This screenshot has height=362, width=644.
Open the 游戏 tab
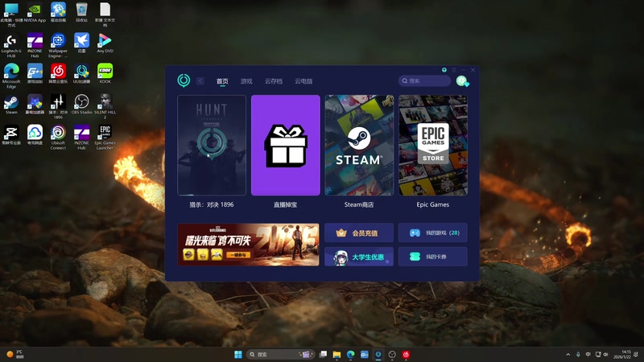[246, 81]
